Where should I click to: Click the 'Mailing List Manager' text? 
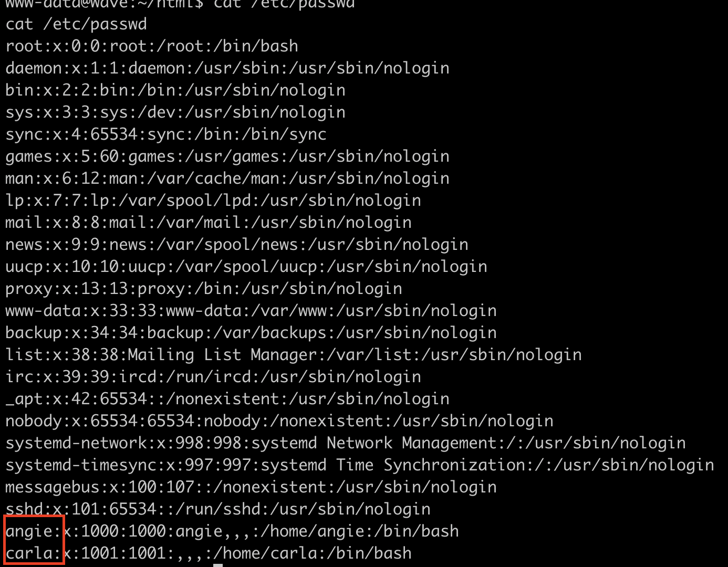223,355
